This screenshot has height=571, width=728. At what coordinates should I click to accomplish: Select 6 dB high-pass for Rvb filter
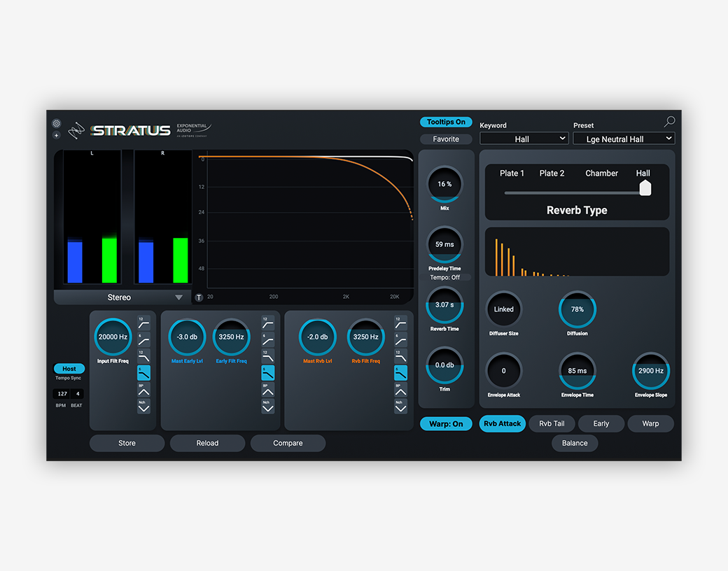[400, 339]
